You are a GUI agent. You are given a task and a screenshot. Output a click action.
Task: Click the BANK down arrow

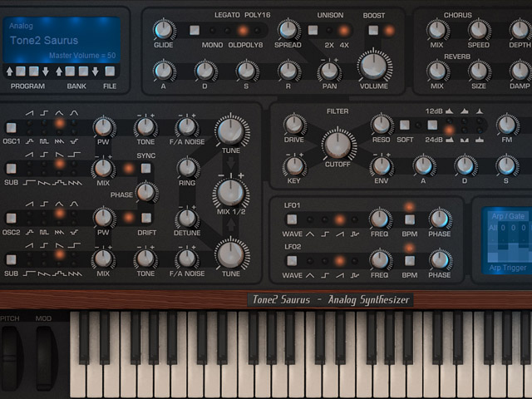(x=96, y=71)
